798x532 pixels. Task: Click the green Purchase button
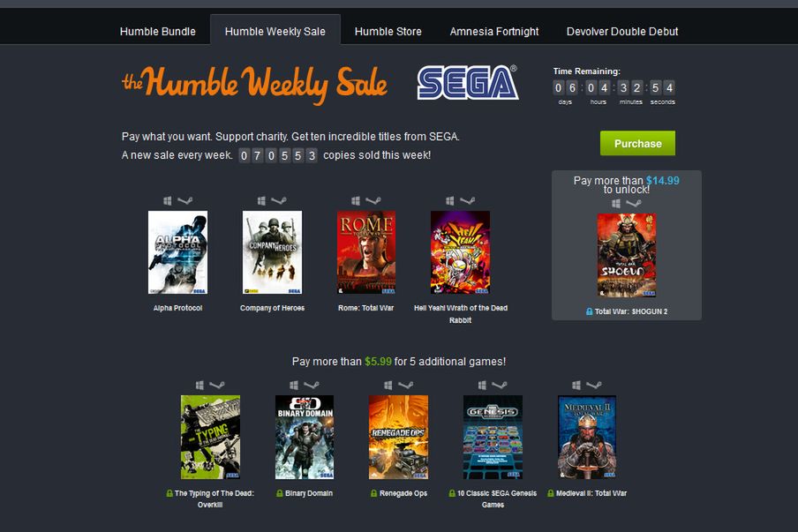pyautogui.click(x=637, y=144)
